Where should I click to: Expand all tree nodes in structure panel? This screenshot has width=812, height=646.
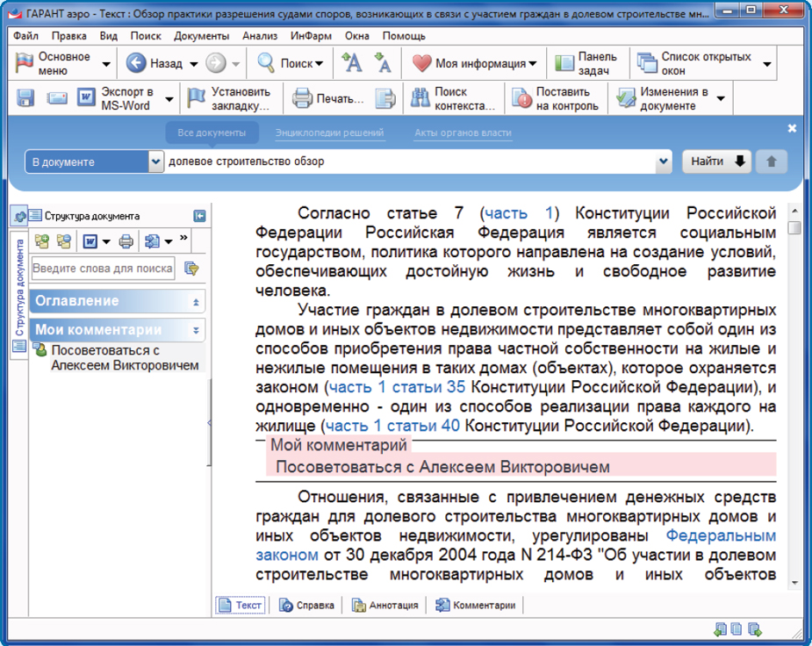pos(41,241)
